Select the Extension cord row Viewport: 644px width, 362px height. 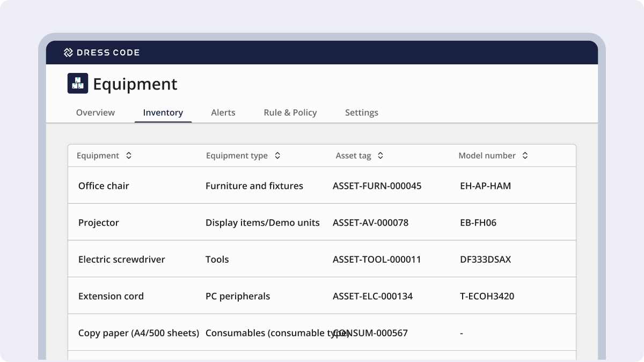coord(111,296)
